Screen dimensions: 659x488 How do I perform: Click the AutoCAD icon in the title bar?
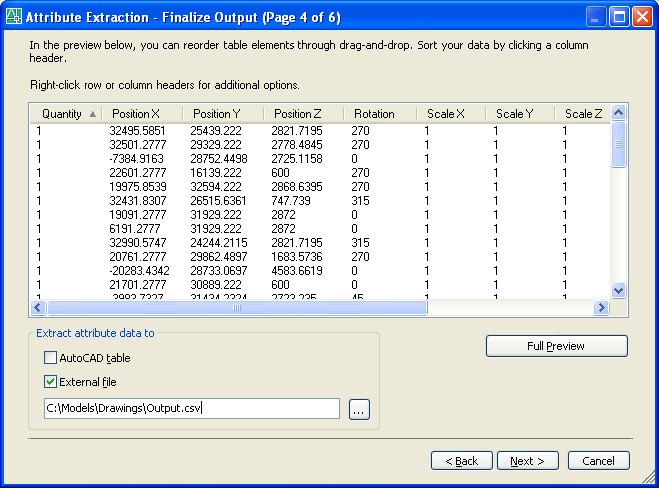[x=13, y=16]
